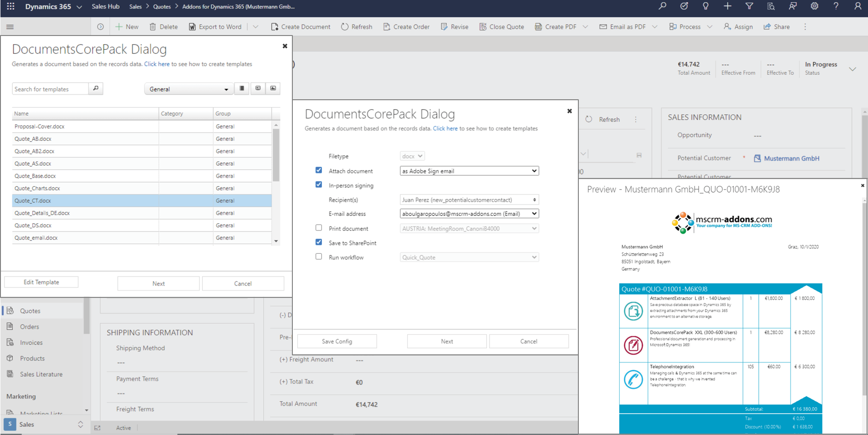
Task: Click the Quotes sidebar icon
Action: point(10,311)
